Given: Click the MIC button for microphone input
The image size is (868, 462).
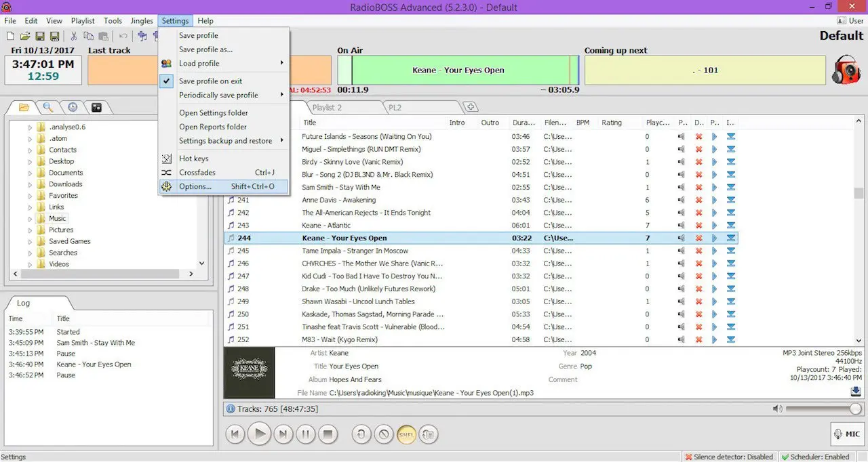Looking at the screenshot, I should 846,434.
